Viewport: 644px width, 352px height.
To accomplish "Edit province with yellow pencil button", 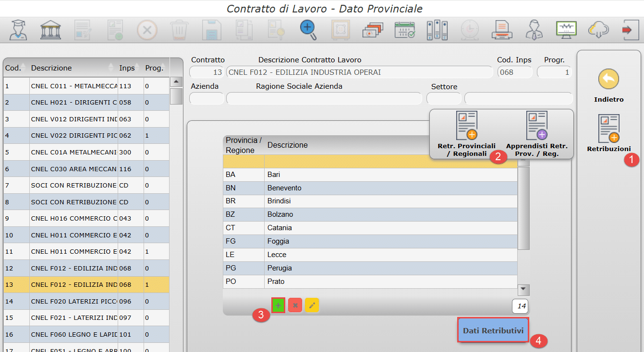I will (312, 305).
